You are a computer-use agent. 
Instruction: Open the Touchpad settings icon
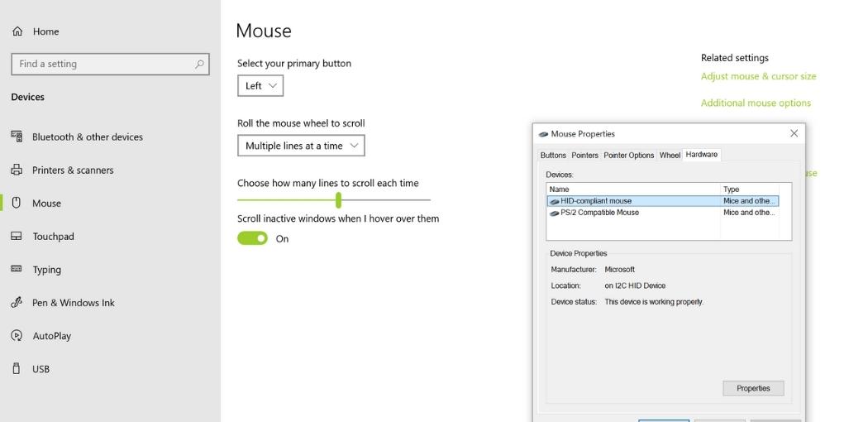pos(17,236)
